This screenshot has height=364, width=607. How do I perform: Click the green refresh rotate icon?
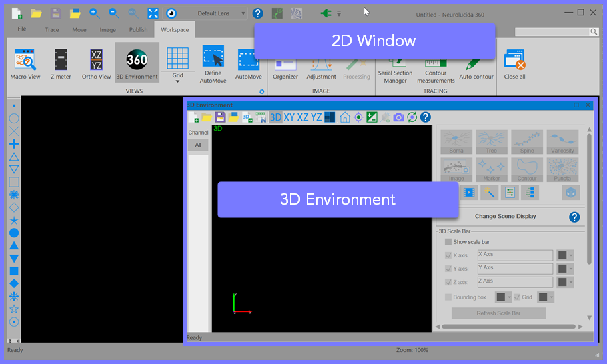(412, 117)
